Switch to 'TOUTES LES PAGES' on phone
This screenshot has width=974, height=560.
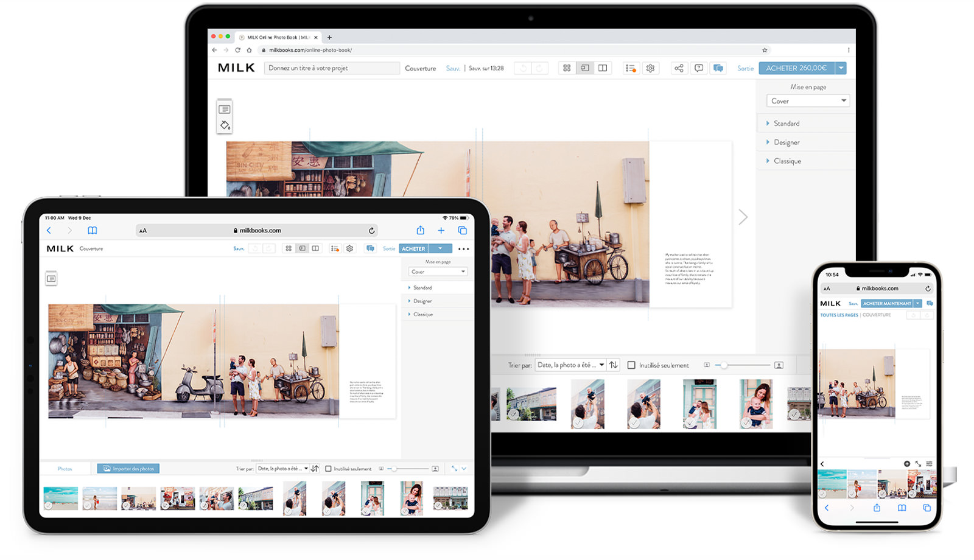pyautogui.click(x=839, y=315)
